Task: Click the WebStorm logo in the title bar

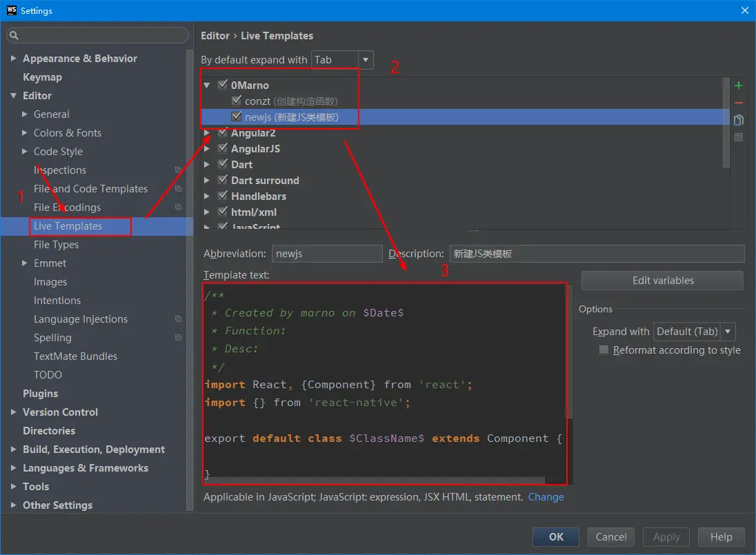Action: (x=11, y=10)
